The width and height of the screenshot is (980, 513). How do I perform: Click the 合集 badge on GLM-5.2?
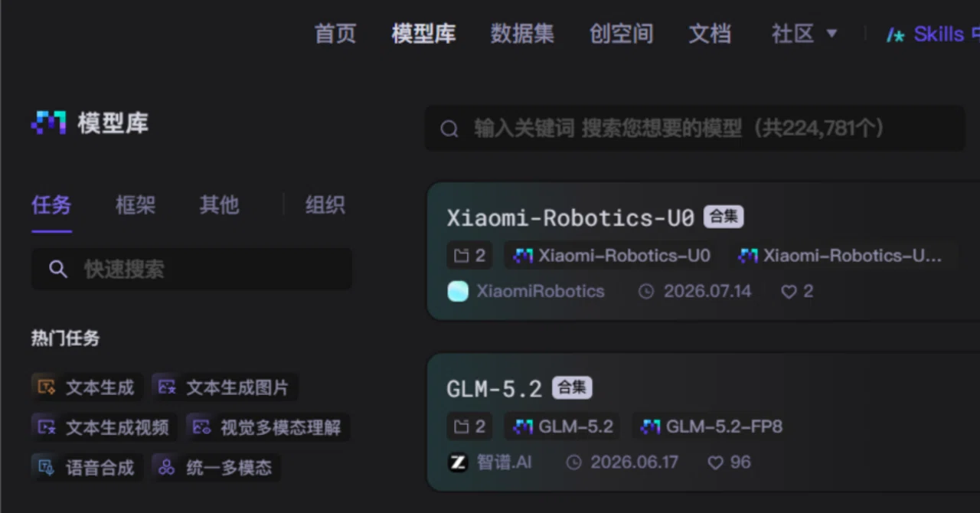tap(572, 387)
